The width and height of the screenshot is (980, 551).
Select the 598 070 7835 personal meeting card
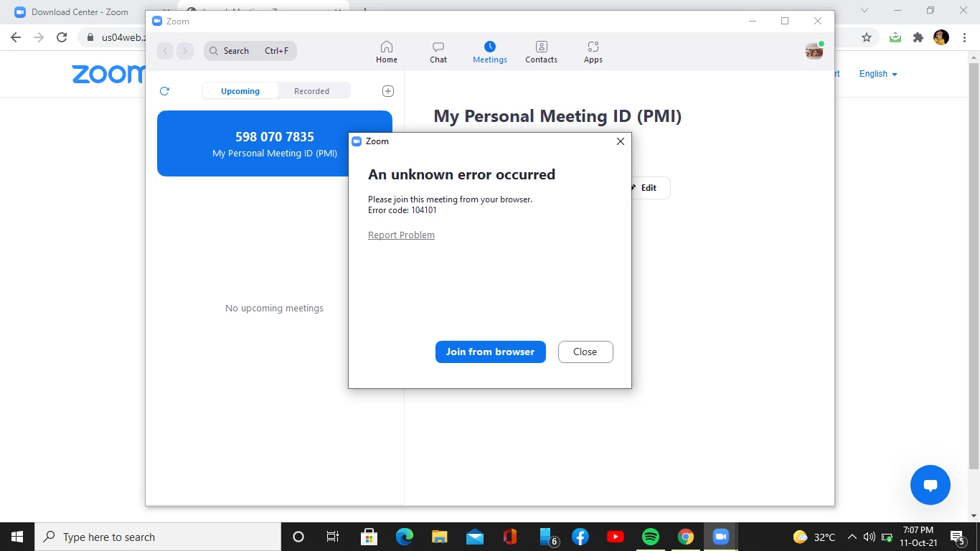pyautogui.click(x=275, y=143)
